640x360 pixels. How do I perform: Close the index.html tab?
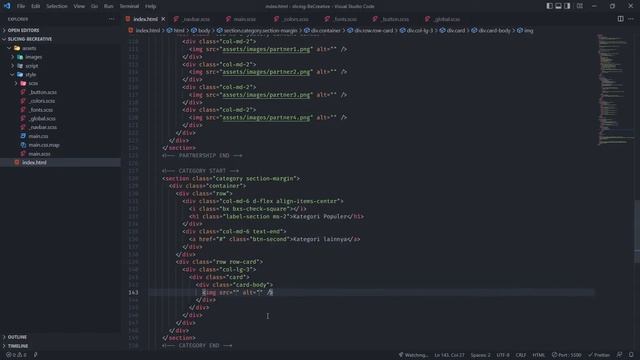pos(163,19)
